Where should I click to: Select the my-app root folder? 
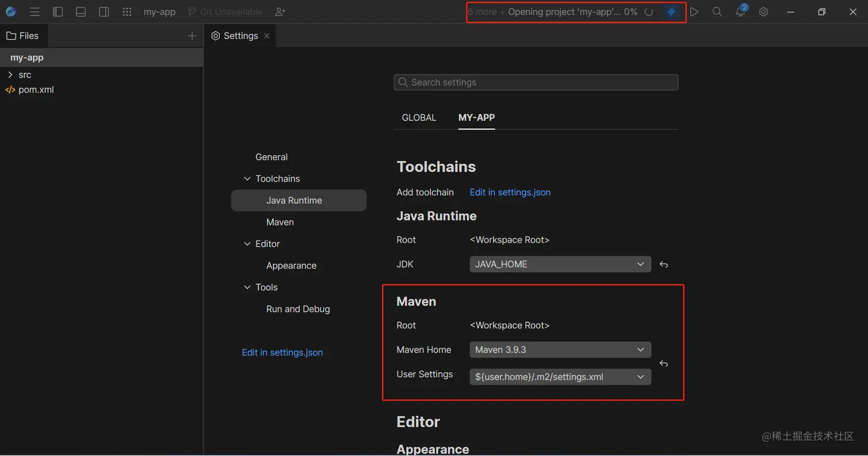click(x=102, y=57)
